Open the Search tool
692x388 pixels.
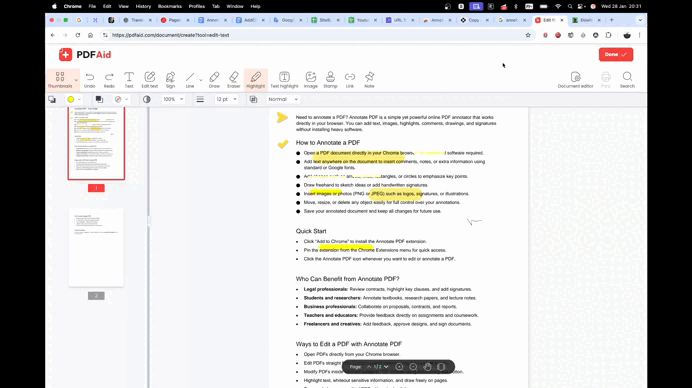point(627,80)
